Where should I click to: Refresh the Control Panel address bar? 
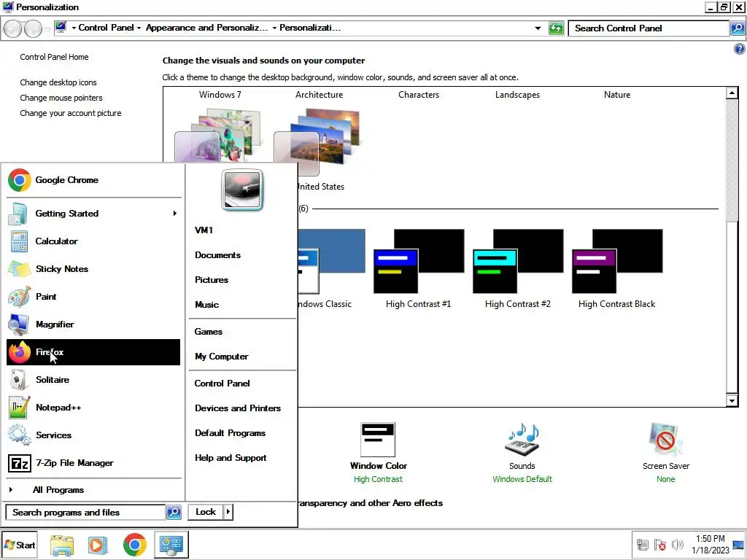556,28
